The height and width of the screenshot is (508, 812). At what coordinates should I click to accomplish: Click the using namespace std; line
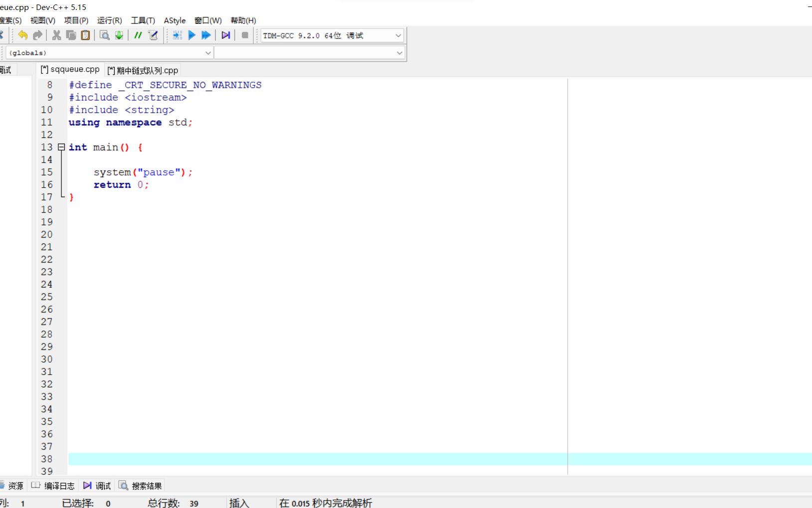(131, 122)
